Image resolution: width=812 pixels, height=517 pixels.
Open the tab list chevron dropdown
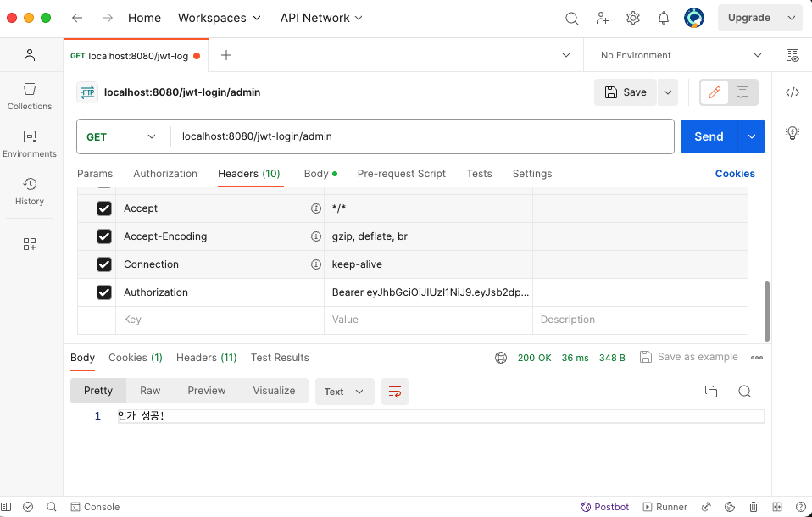point(566,55)
